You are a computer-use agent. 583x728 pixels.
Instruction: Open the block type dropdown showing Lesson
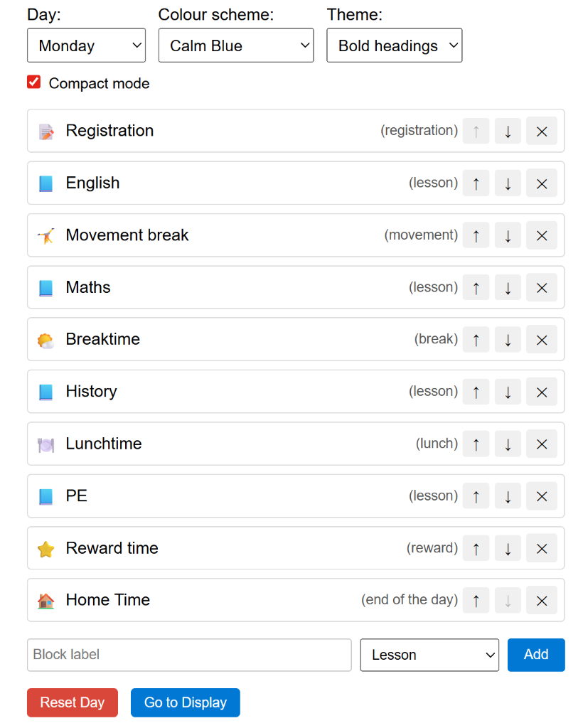pyautogui.click(x=429, y=655)
